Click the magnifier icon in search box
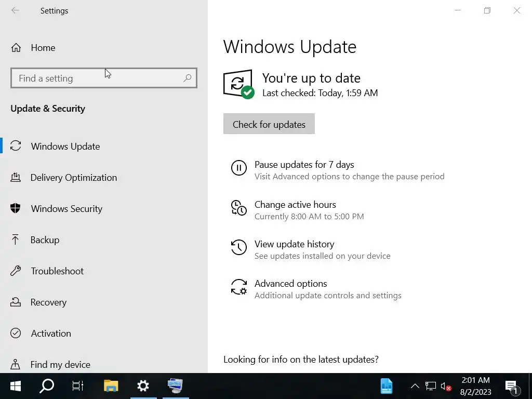 coord(187,78)
